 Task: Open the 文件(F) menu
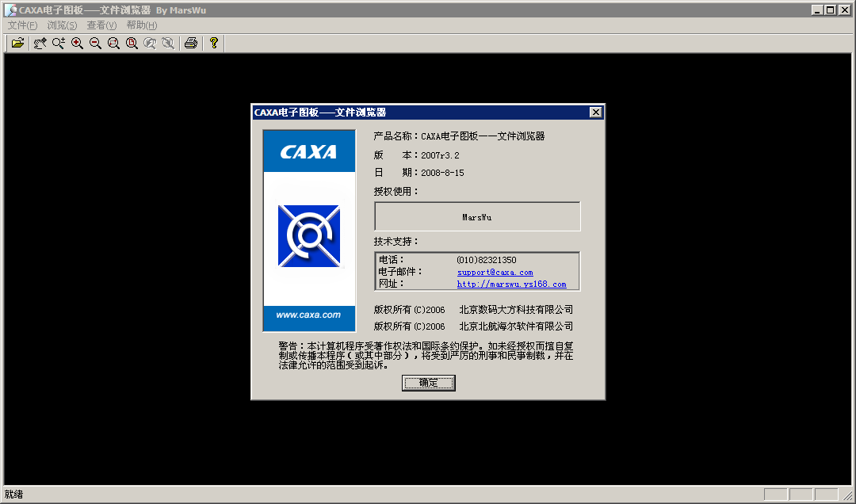pyautogui.click(x=21, y=25)
